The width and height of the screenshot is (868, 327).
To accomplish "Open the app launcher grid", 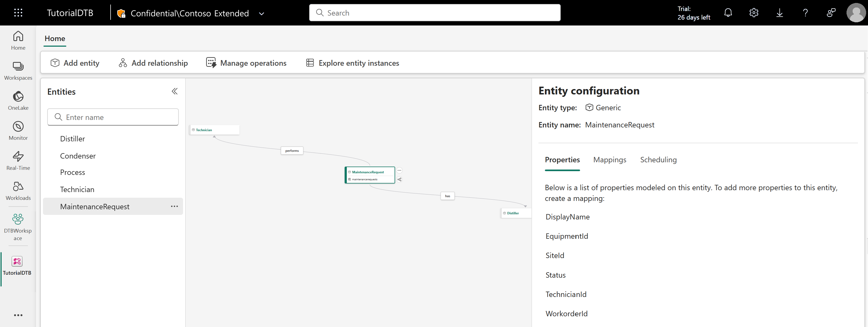I will (x=18, y=13).
